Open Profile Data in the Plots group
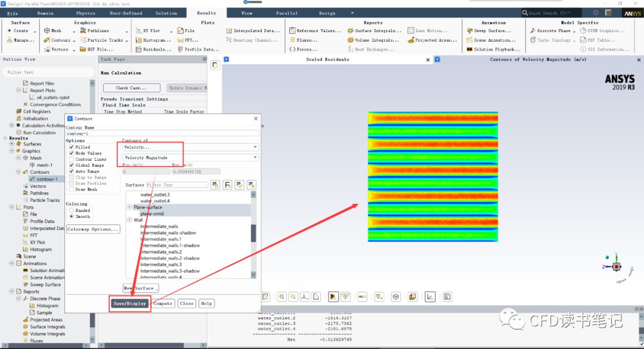The height and width of the screenshot is (349, 644). point(199,49)
